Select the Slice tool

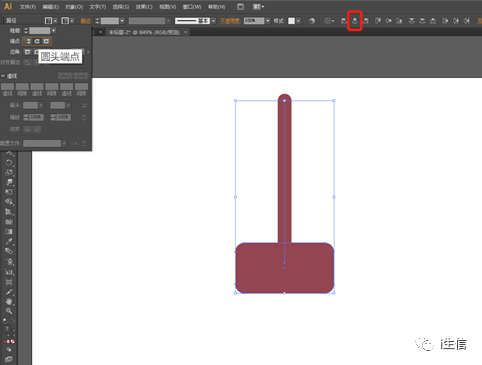point(9,292)
